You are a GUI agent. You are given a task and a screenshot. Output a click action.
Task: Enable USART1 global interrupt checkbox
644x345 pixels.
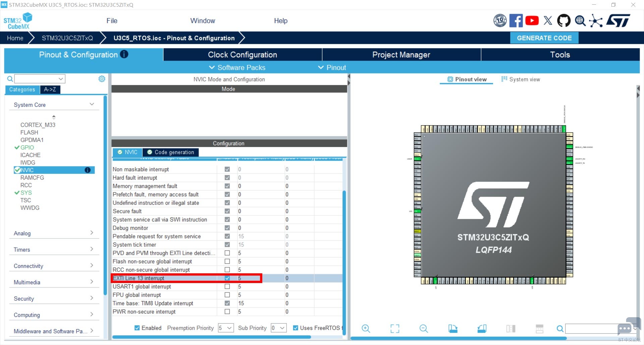[227, 286]
